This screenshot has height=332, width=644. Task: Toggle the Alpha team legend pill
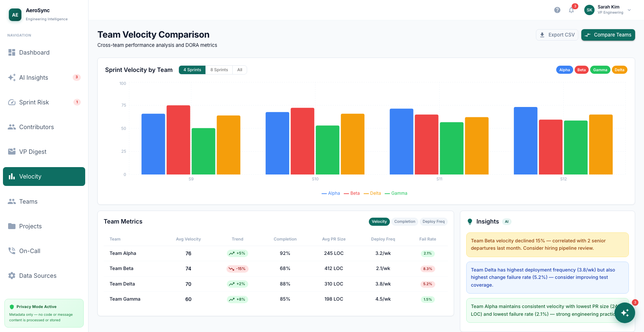564,70
